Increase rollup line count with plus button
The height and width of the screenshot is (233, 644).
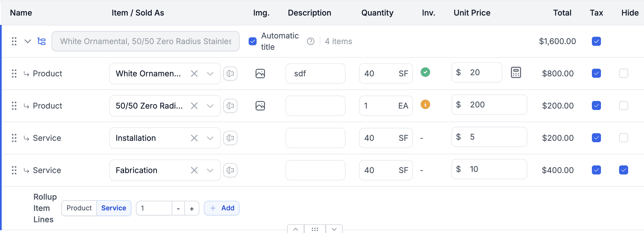click(192, 209)
